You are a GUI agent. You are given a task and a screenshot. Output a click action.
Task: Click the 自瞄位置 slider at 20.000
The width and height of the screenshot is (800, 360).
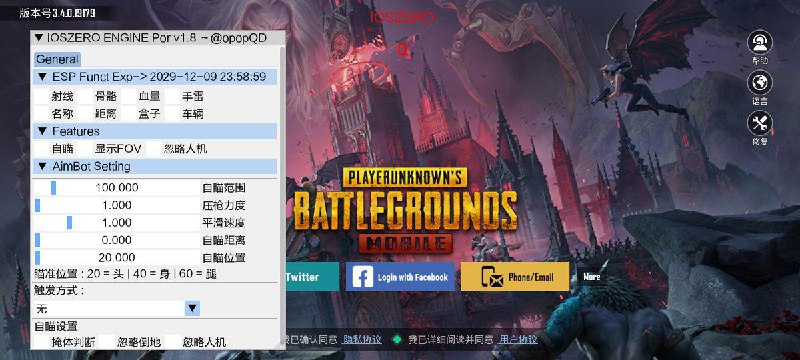click(x=117, y=257)
